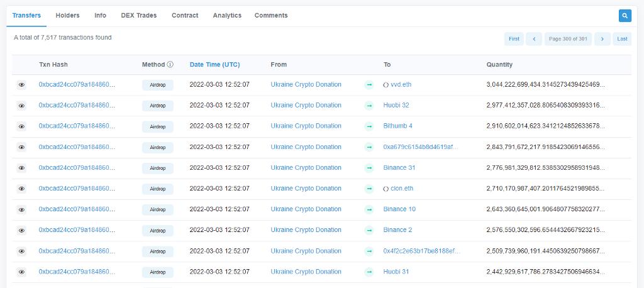Click the eye icon in the Bithumb 4 row
The height and width of the screenshot is (288, 644).
[21, 126]
